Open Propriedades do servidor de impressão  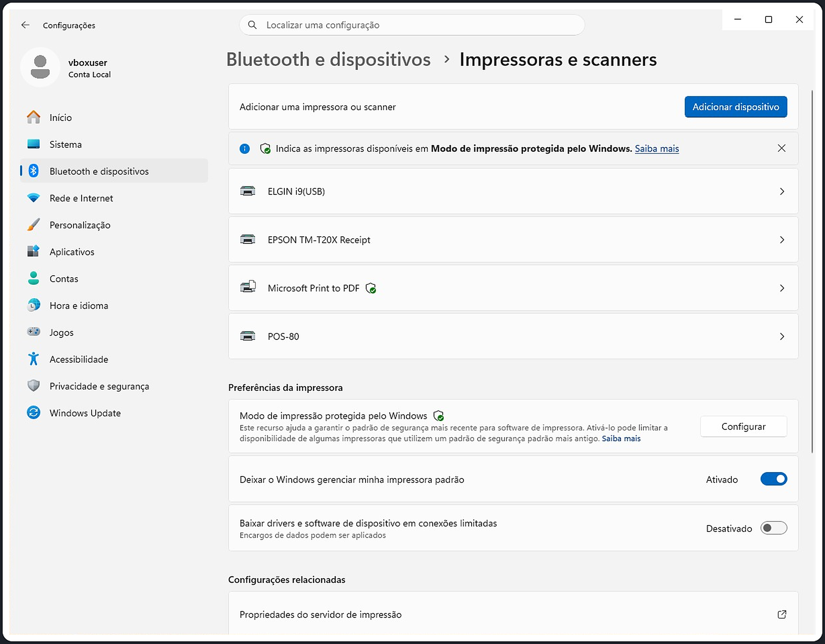click(x=513, y=613)
